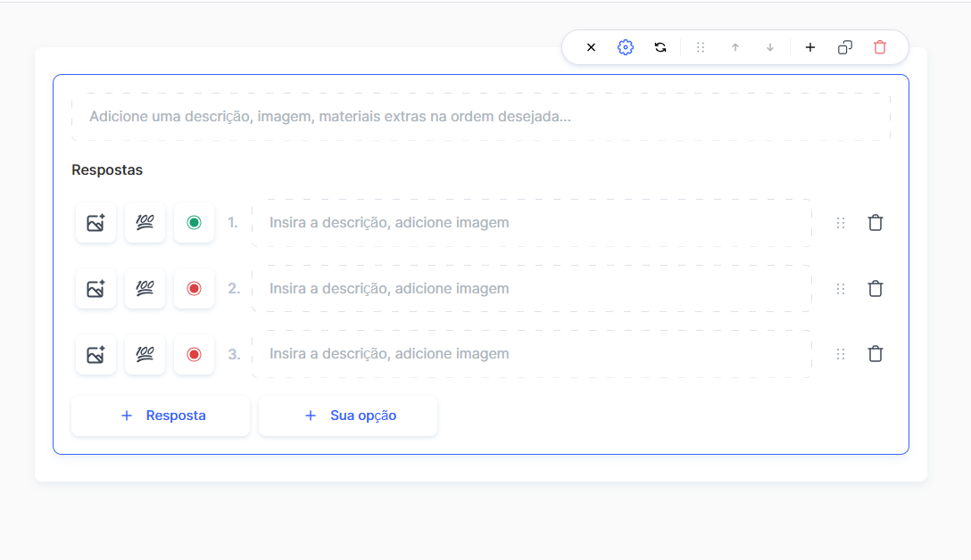Click the blue settings gear icon

pyautogui.click(x=626, y=47)
